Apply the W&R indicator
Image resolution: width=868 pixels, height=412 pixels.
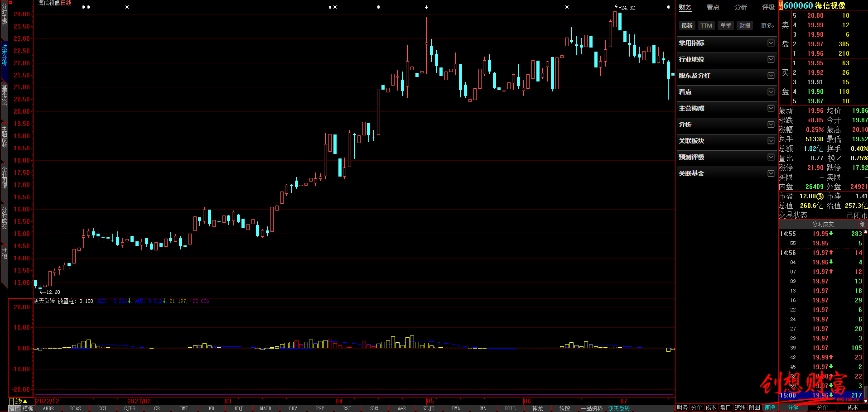pos(402,408)
